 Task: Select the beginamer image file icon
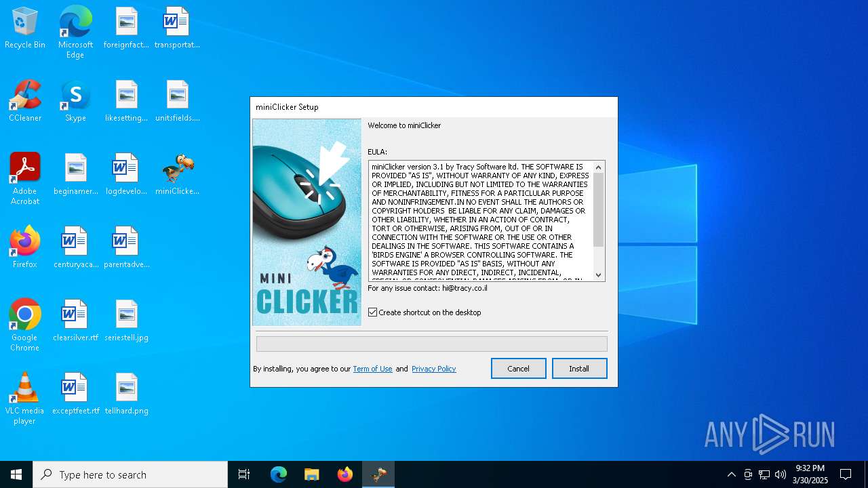coord(75,175)
